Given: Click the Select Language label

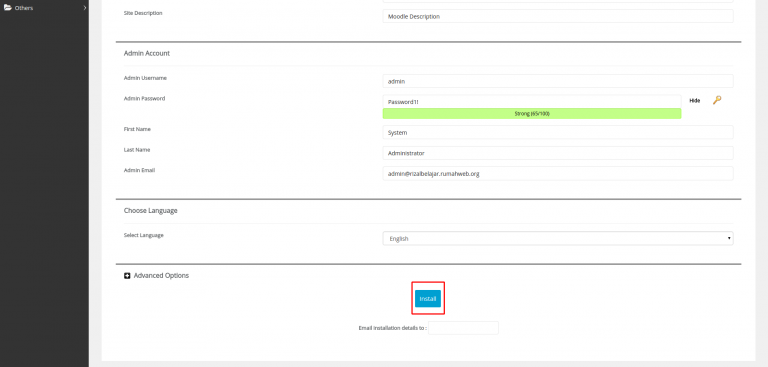Looking at the screenshot, I should click(x=144, y=235).
